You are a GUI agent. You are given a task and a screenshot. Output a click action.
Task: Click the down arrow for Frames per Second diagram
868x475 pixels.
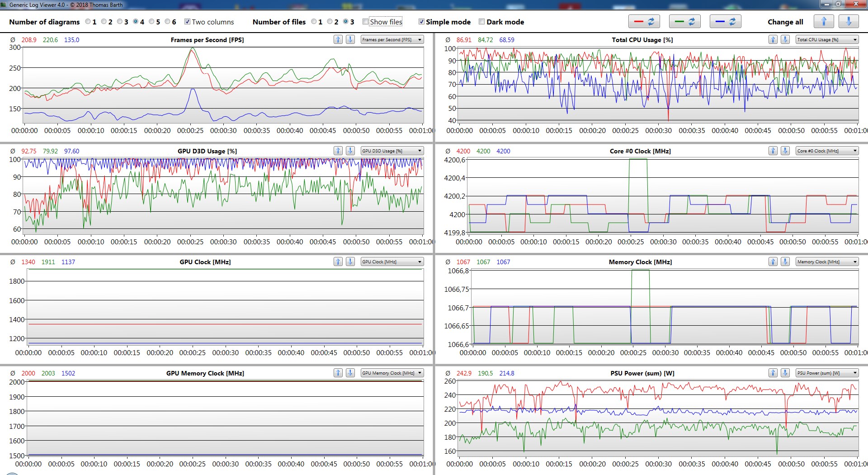tap(350, 39)
